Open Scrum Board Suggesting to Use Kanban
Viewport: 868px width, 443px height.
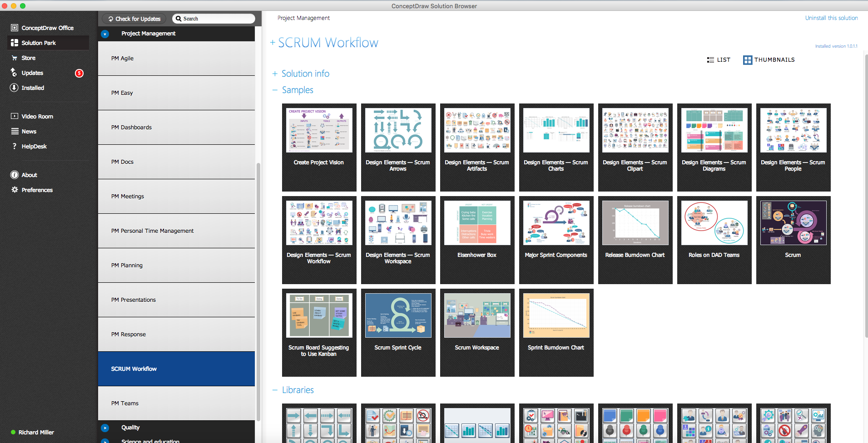[x=319, y=332]
